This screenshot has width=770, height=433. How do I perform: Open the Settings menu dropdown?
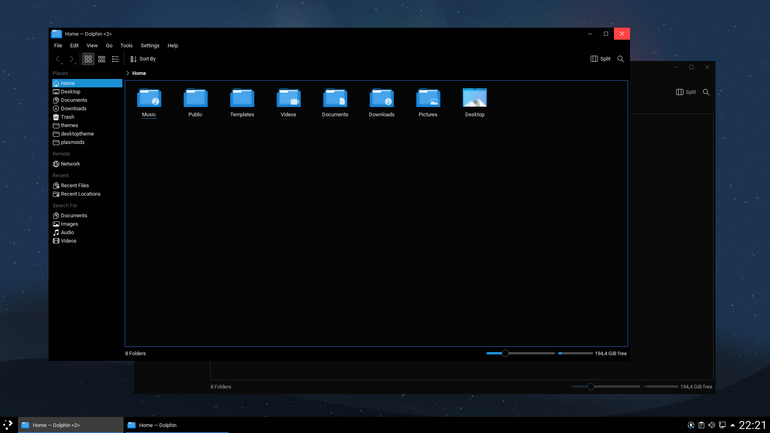150,46
